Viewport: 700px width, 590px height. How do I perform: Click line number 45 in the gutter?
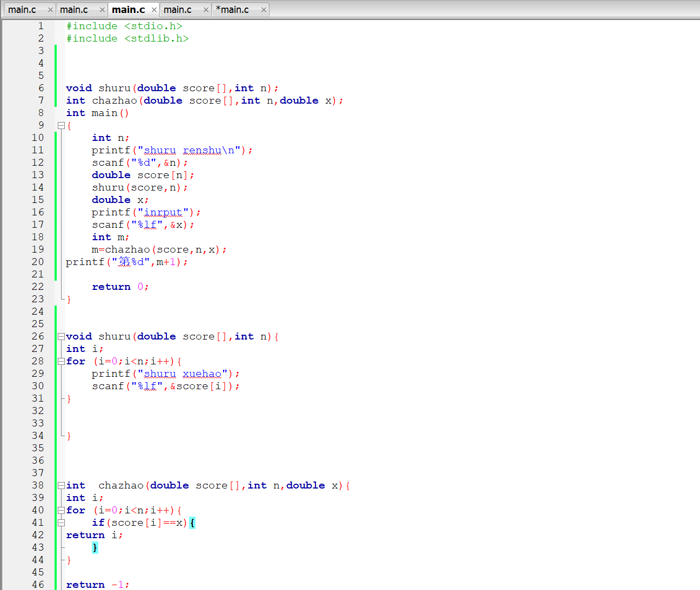[38, 572]
